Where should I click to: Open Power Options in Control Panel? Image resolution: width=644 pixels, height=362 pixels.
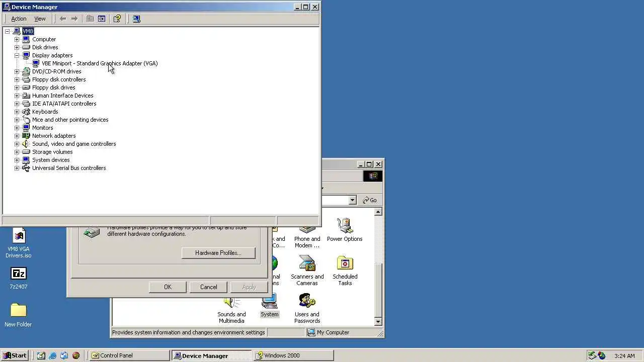click(345, 230)
